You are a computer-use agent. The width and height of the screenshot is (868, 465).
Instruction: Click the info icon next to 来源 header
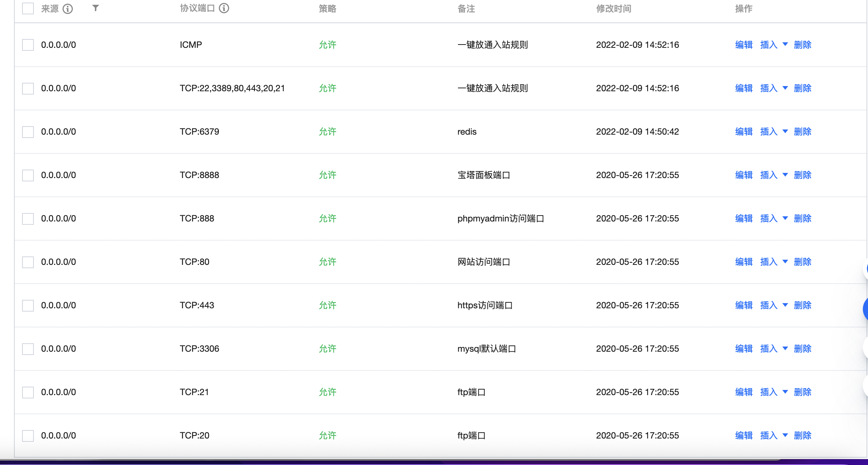pyautogui.click(x=68, y=8)
